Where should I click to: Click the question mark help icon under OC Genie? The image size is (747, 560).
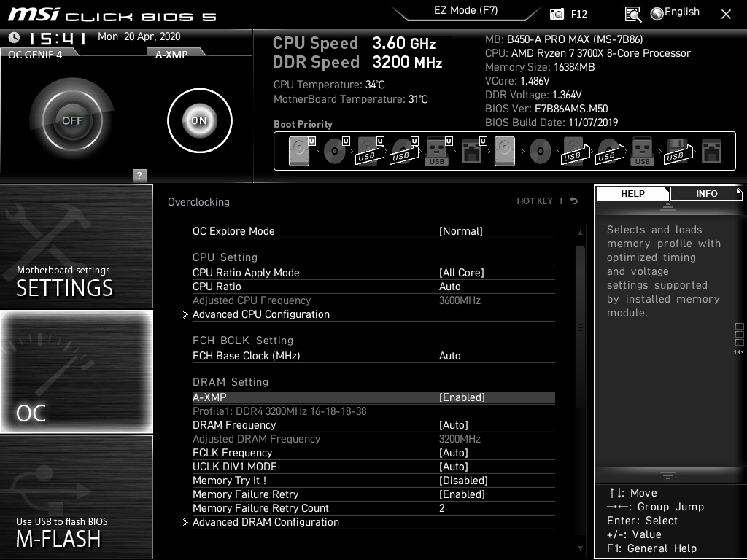tap(139, 175)
